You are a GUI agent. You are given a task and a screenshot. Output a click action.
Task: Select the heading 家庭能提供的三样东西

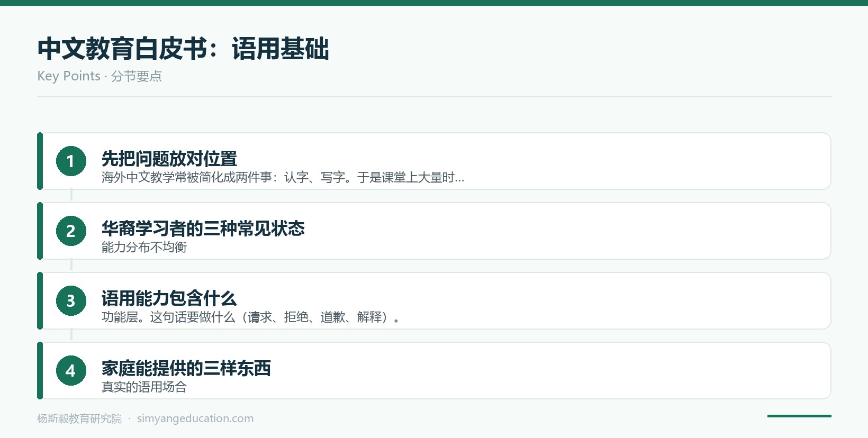(x=186, y=368)
